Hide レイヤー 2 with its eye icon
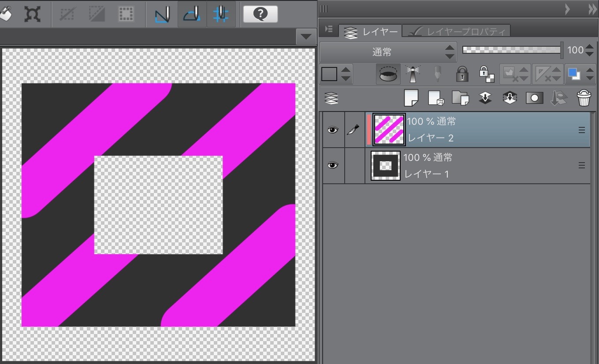This screenshot has width=599, height=364. 333,130
